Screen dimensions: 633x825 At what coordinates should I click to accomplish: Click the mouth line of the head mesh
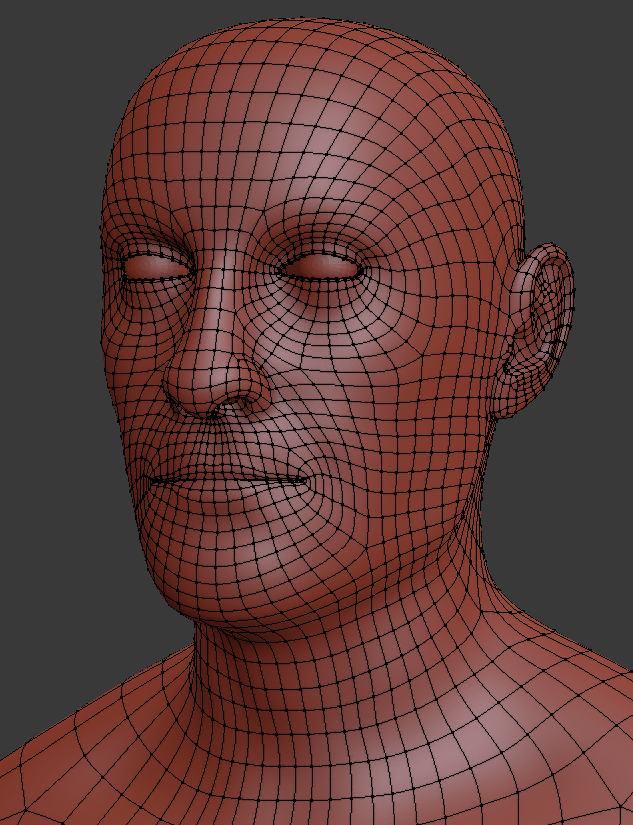(228, 479)
